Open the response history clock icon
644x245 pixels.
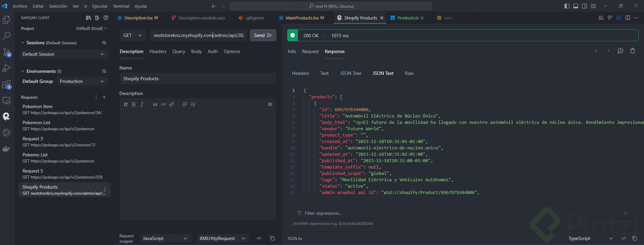click(620, 51)
